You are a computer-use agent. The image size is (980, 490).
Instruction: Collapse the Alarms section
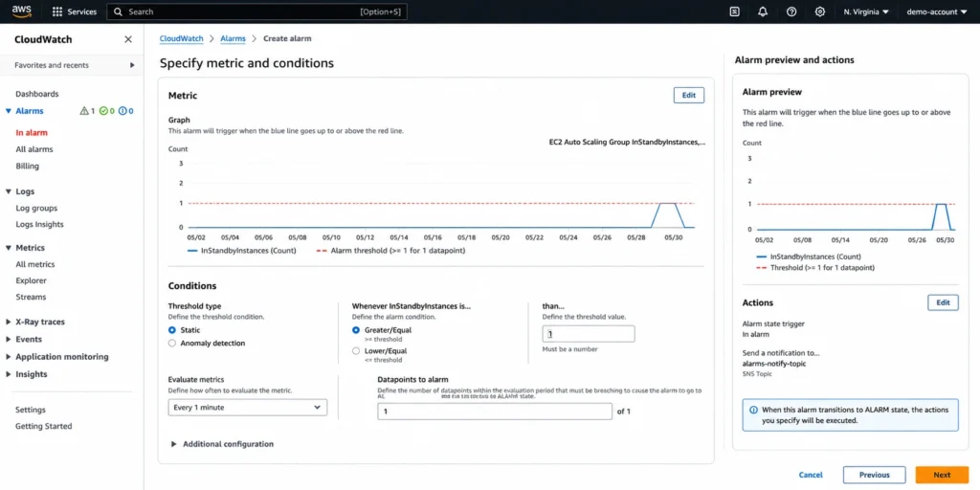tap(8, 111)
